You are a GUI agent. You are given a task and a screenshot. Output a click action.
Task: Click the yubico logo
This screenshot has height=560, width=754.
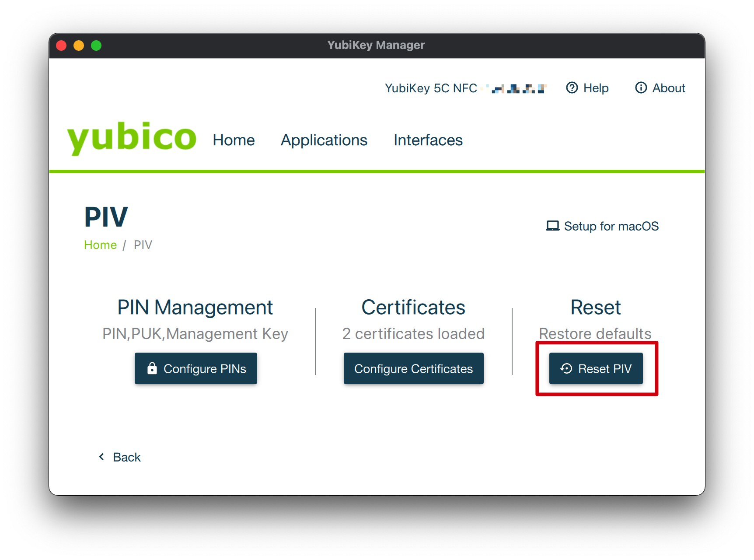[132, 138]
